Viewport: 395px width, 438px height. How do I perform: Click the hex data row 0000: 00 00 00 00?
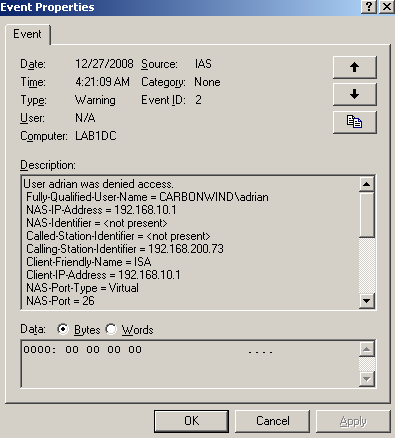click(x=148, y=350)
